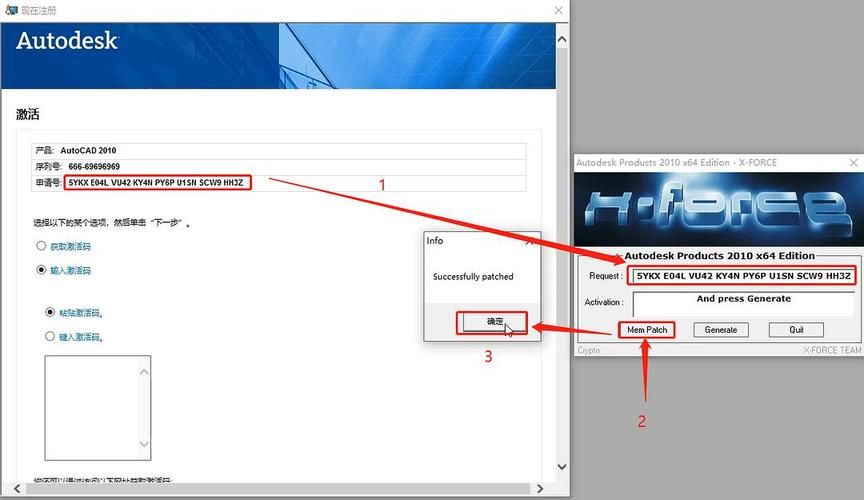Click the up arrow of the activation box scrollbar
The width and height of the screenshot is (864, 500).
(x=143, y=372)
